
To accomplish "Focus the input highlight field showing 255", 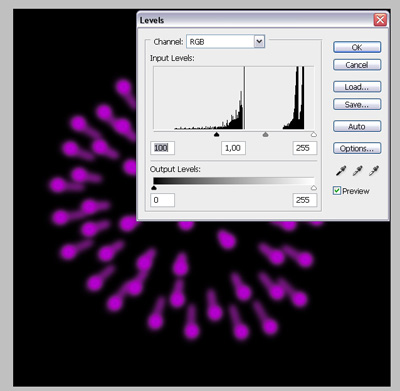I will click(305, 148).
